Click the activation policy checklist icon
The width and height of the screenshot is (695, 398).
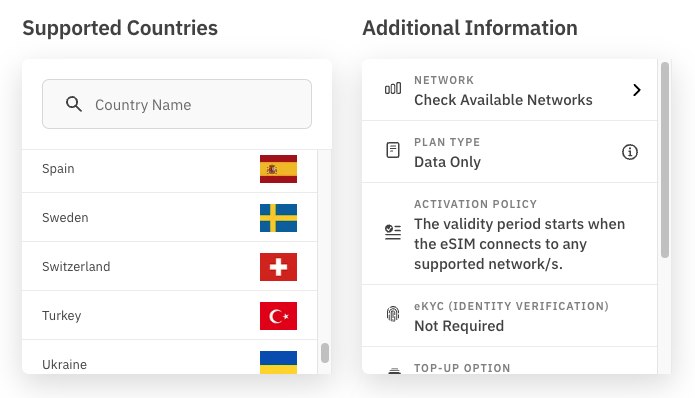point(393,232)
